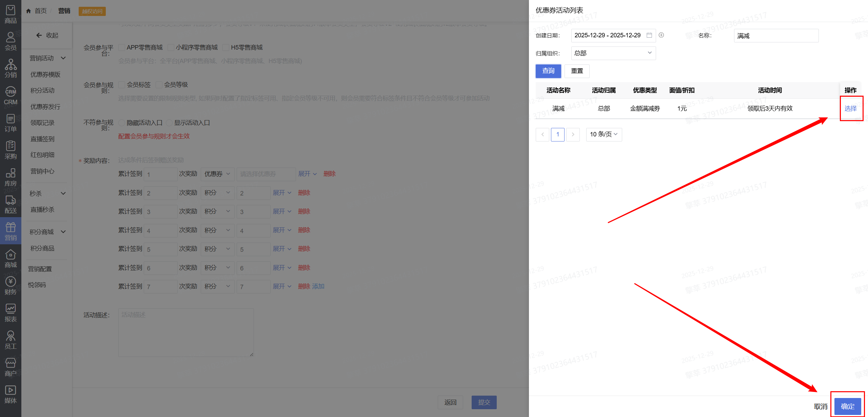Go to 优惠券模版 menu item
Image resolution: width=868 pixels, height=417 pixels.
(45, 74)
